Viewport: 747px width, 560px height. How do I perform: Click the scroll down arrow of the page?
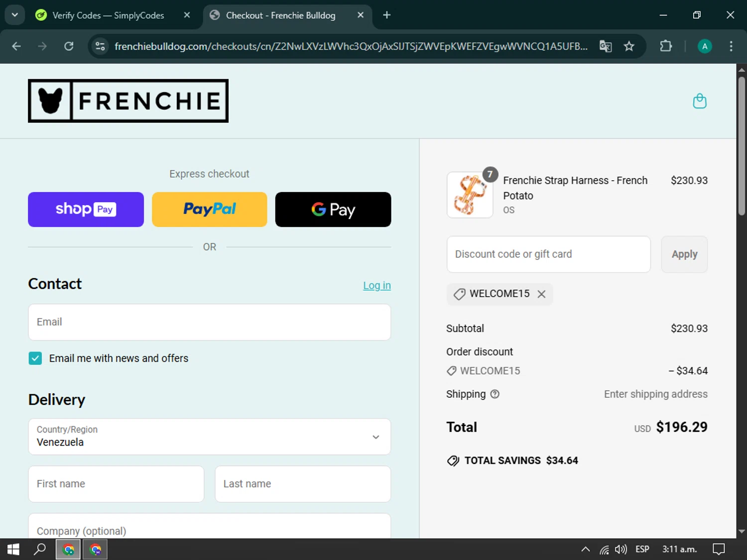click(x=742, y=532)
